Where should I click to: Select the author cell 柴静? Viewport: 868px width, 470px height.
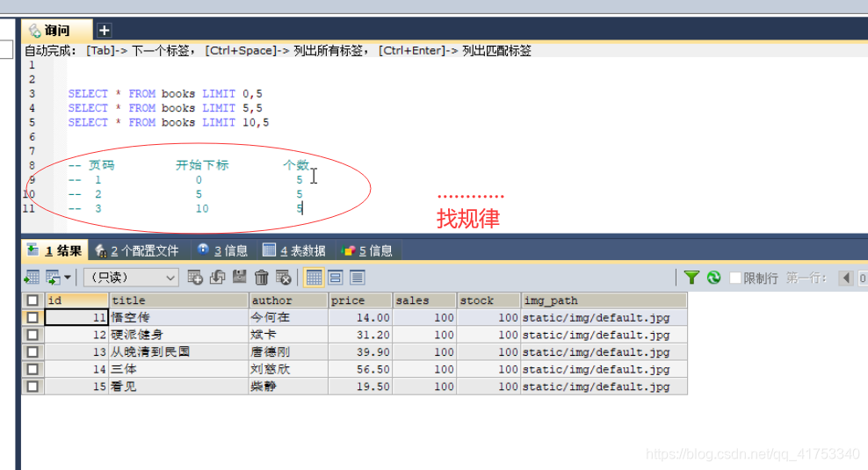coord(288,386)
